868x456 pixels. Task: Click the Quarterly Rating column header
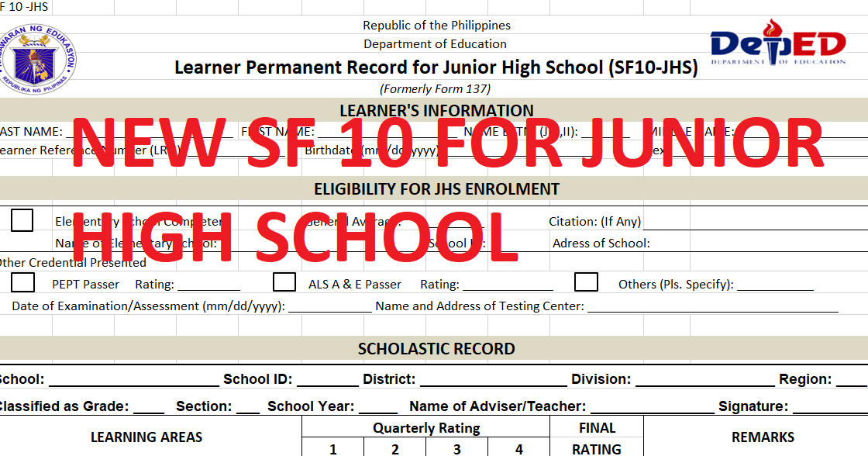pyautogui.click(x=425, y=428)
